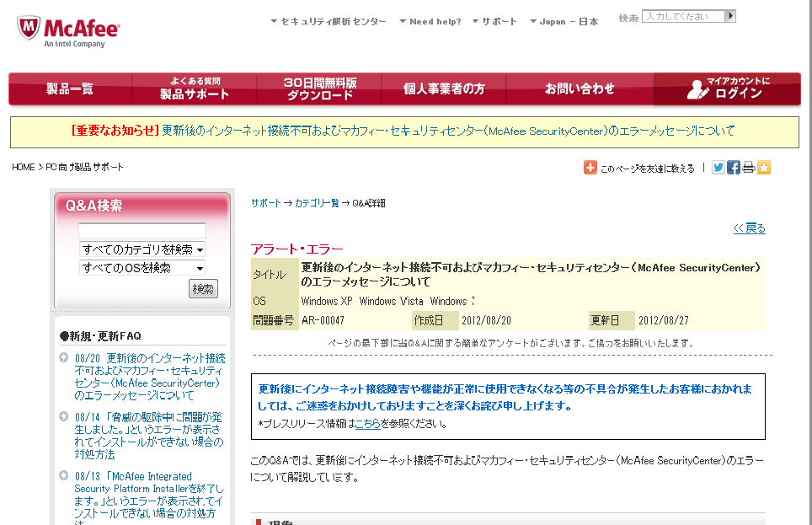Expand the サポート top menu
Viewport: 812px width, 525px height.
pos(494,22)
